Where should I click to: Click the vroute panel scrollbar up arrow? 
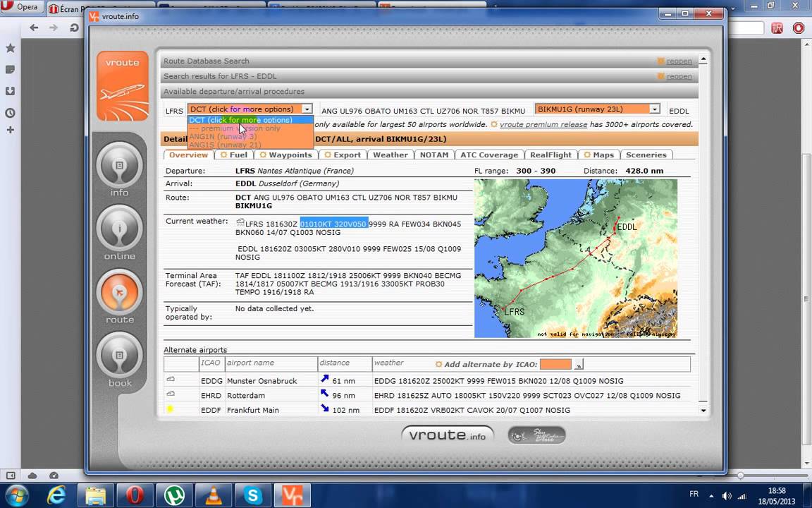703,60
